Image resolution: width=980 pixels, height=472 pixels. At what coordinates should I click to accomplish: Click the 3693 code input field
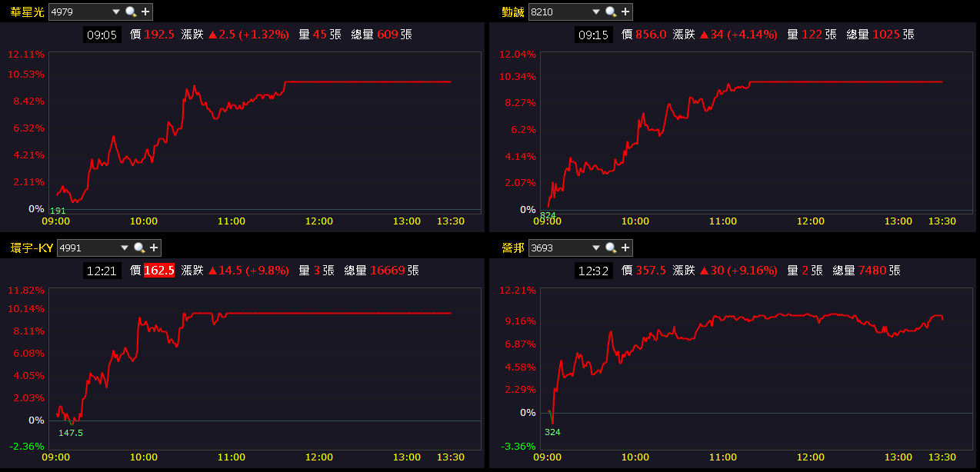[x=560, y=248]
